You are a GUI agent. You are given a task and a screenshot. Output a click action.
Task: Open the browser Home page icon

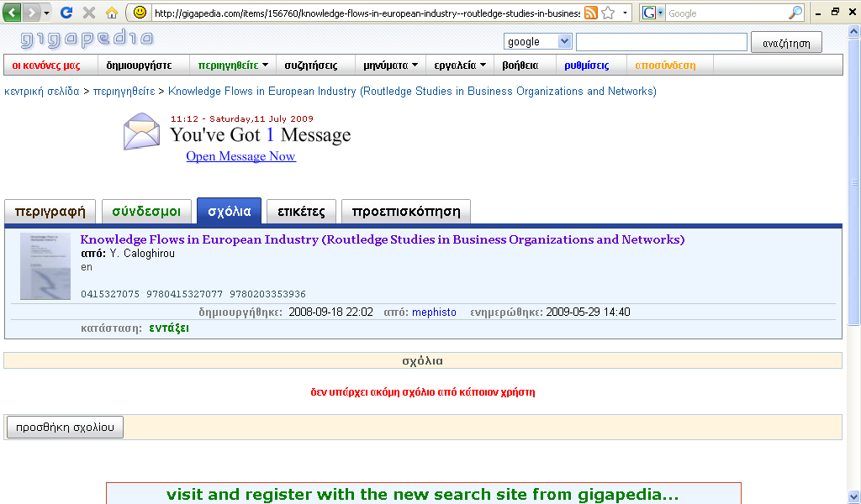(x=112, y=12)
